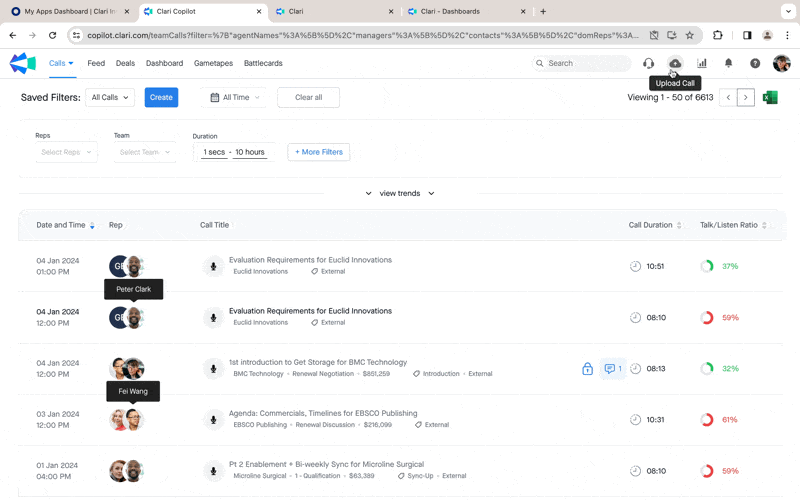Screen dimensions: 800x500
Task: Open Agenda: Commercials, Timelines for EBSCO call
Action: pyautogui.click(x=323, y=413)
